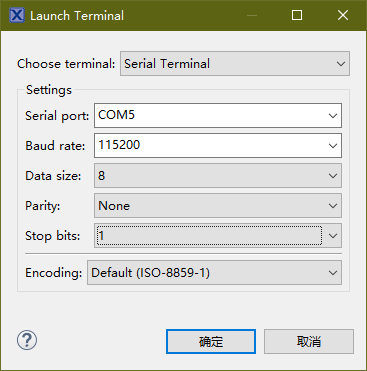Open the Serial port dropdown arrow

(333, 116)
